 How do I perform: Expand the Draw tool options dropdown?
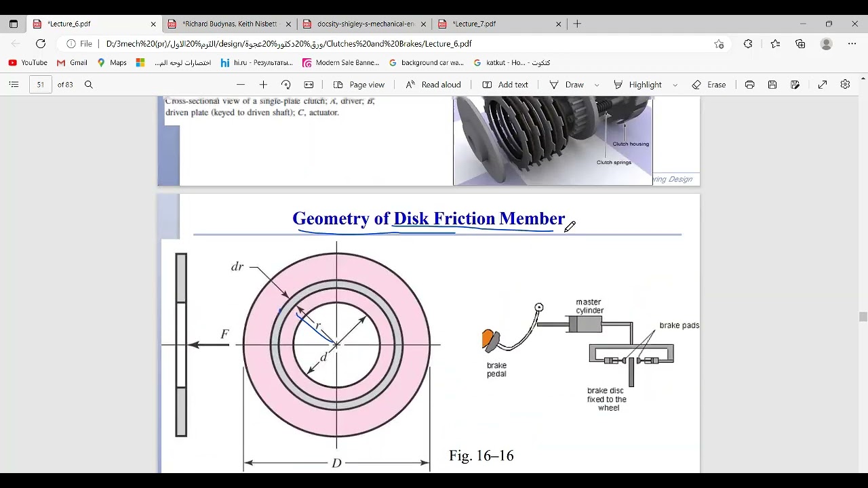[597, 85]
